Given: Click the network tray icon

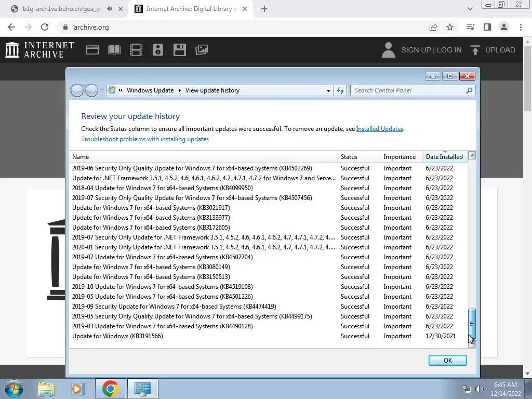Looking at the screenshot, I should click(467, 389).
